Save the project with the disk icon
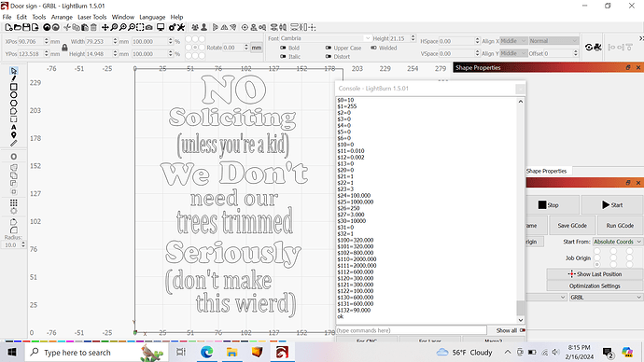 pos(26,27)
